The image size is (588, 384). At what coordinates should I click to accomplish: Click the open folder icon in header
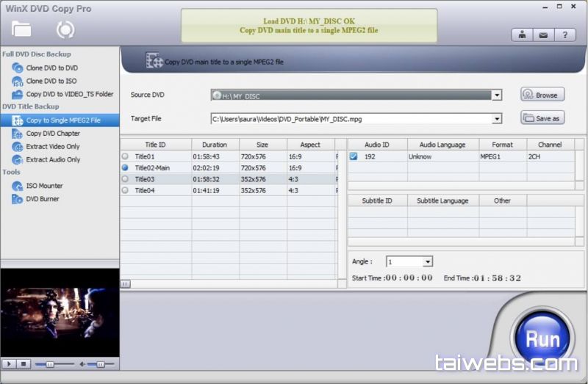[21, 29]
